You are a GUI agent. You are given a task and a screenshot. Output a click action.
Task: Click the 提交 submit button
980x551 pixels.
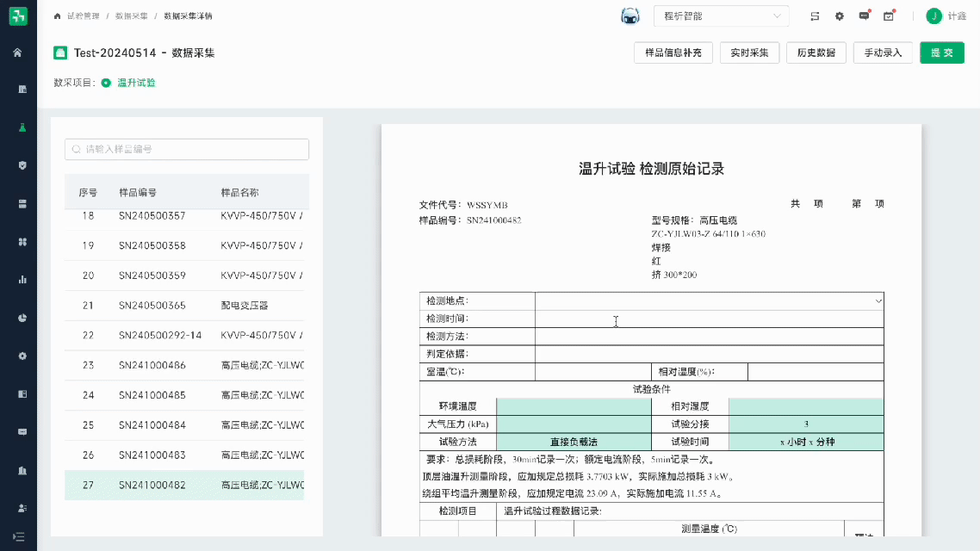pyautogui.click(x=941, y=53)
